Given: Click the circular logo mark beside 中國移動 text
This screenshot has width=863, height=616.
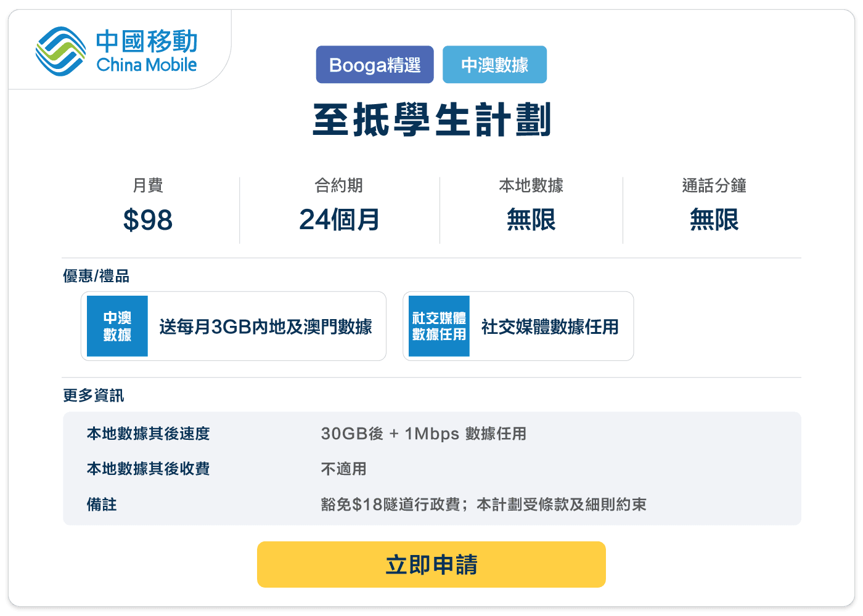Looking at the screenshot, I should [x=60, y=49].
